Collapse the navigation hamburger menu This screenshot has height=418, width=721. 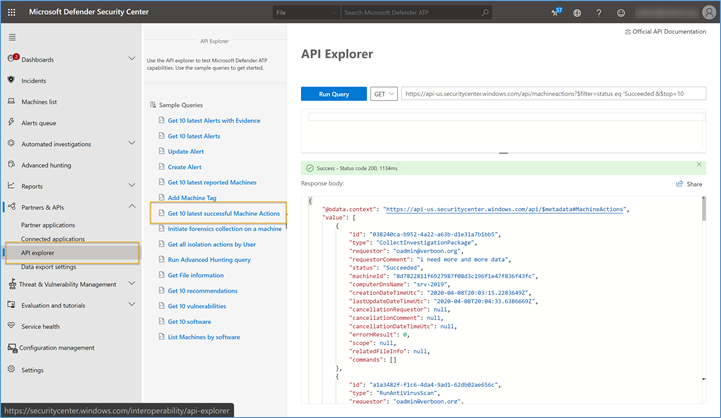pyautogui.click(x=12, y=37)
